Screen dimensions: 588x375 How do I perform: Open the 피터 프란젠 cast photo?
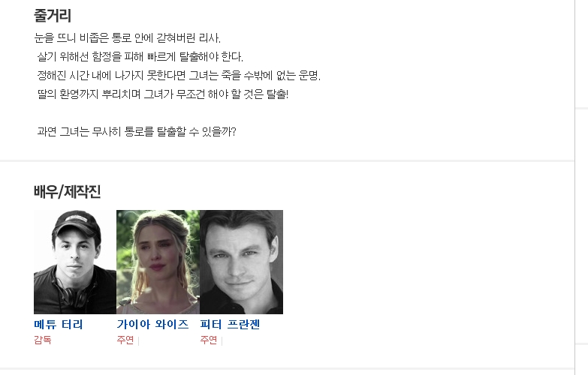[x=242, y=262]
